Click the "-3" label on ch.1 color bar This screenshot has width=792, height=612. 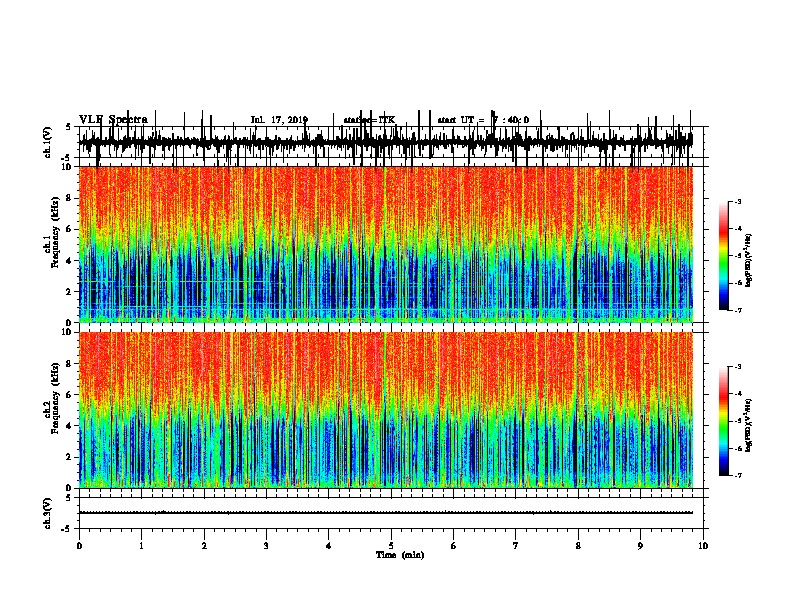(738, 202)
